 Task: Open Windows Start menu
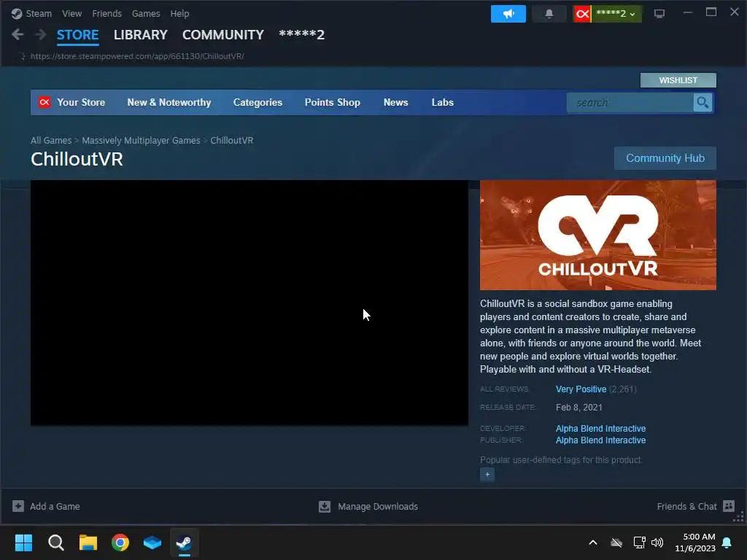pyautogui.click(x=23, y=542)
